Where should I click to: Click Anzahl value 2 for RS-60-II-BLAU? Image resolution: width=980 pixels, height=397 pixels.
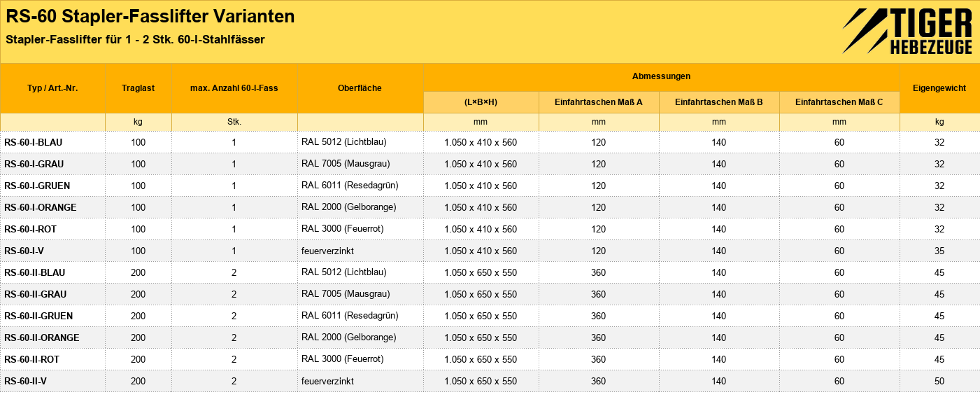click(x=234, y=272)
